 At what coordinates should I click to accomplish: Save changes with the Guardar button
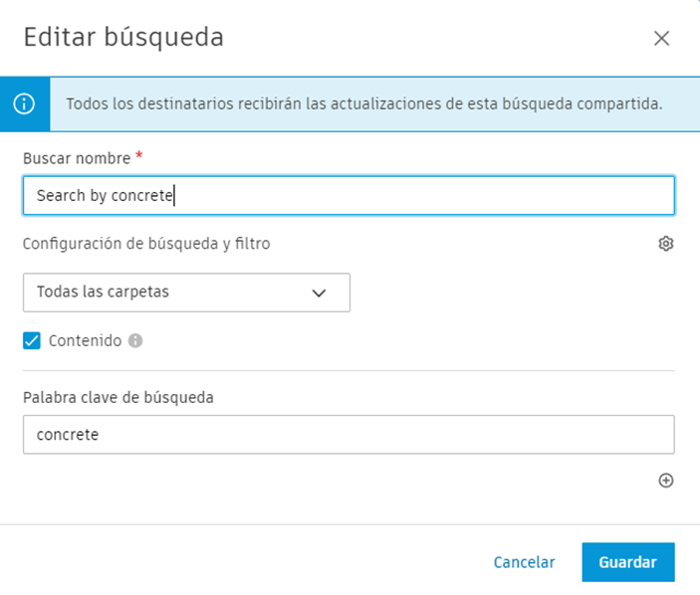click(x=627, y=562)
